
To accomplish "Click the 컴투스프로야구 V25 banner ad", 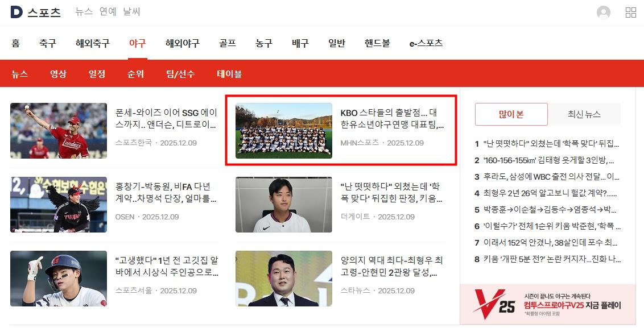I will pyautogui.click(x=547, y=305).
